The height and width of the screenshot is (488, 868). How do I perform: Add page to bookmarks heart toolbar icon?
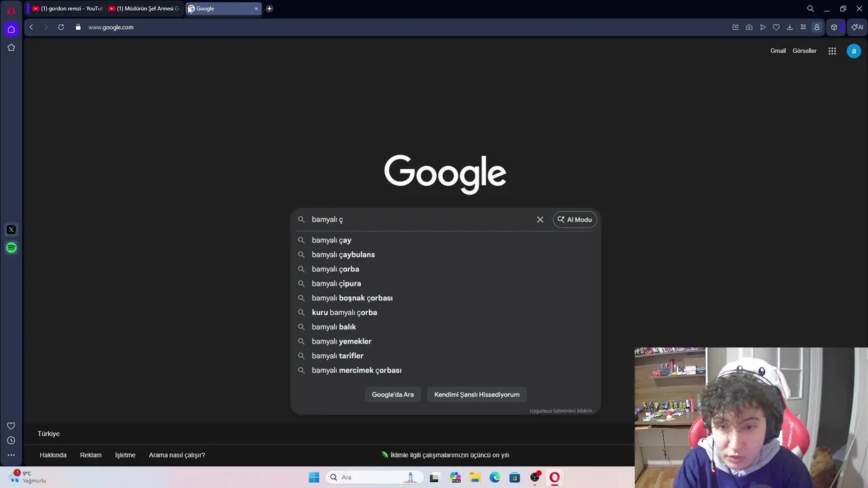(x=776, y=27)
